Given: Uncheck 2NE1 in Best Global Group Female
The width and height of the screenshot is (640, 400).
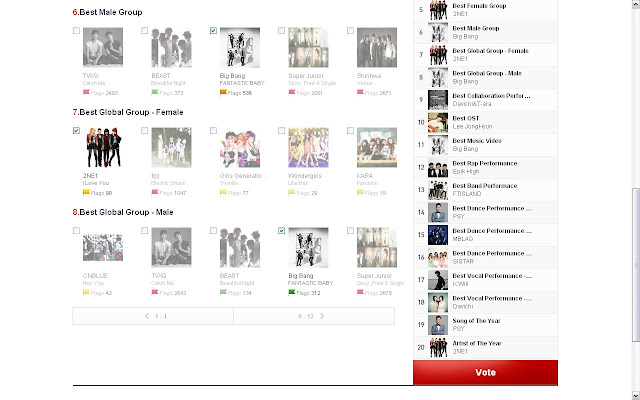Looking at the screenshot, I should (x=76, y=131).
